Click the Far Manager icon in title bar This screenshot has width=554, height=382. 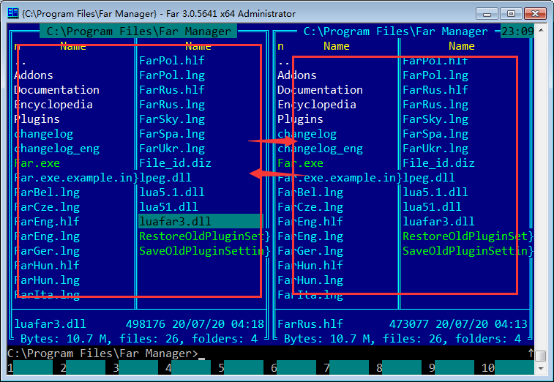13,13
